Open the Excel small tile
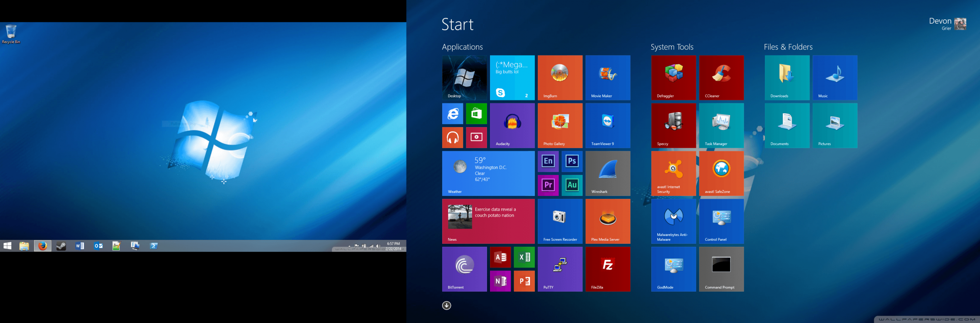980x323 pixels. coord(524,257)
